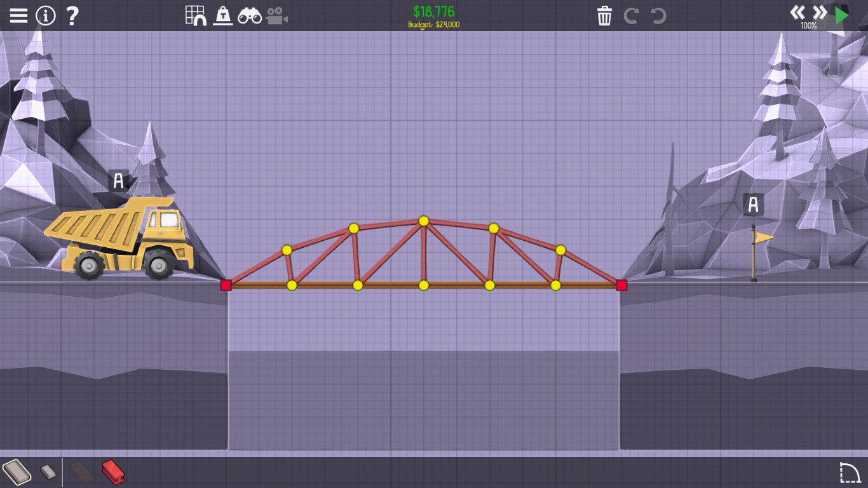Decrease simulation speed with the double-left chevrons
868x488 pixels.
pos(797,13)
